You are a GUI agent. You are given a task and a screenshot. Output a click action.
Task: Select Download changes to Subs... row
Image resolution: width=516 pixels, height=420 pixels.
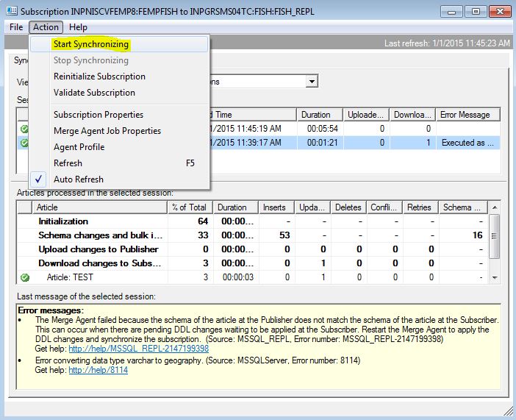[x=253, y=263]
